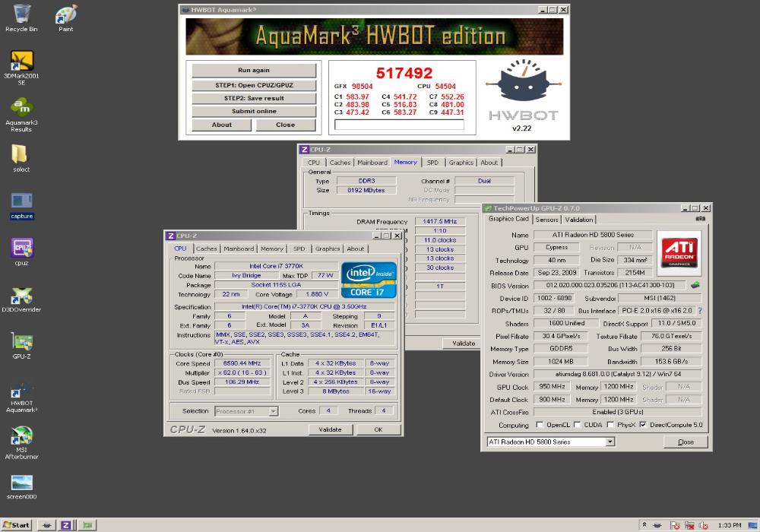
Task: Click the Bus Interface question mark icon
Action: coord(700,311)
